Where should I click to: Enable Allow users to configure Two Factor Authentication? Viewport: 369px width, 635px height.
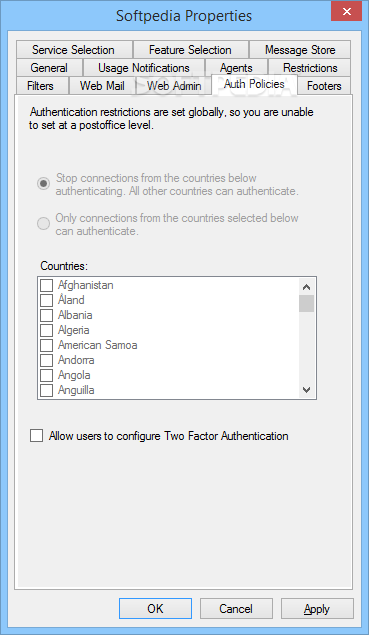click(36, 436)
